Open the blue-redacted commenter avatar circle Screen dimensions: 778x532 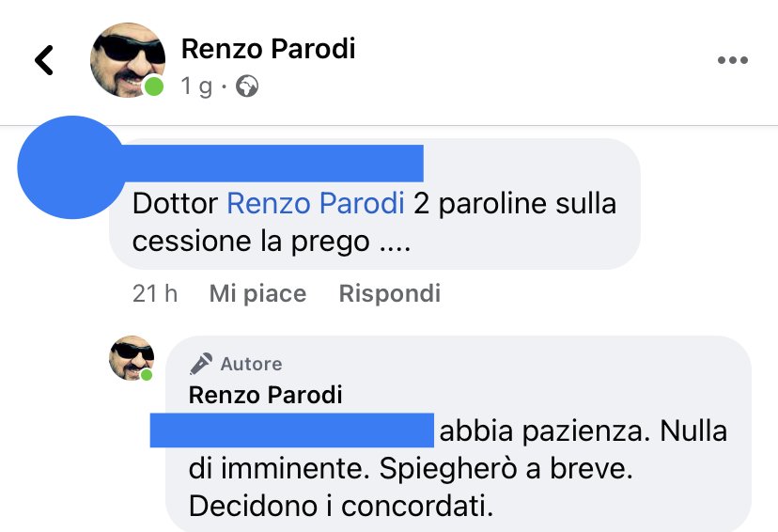(x=71, y=167)
